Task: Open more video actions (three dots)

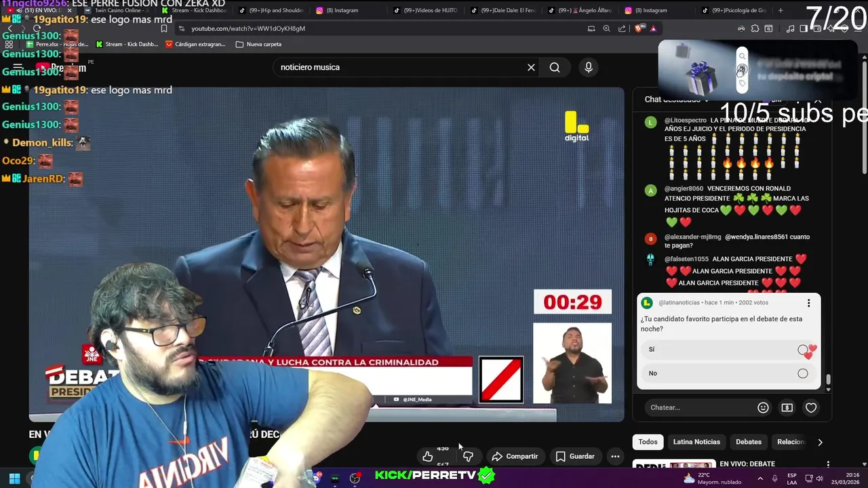Action: pos(615,456)
